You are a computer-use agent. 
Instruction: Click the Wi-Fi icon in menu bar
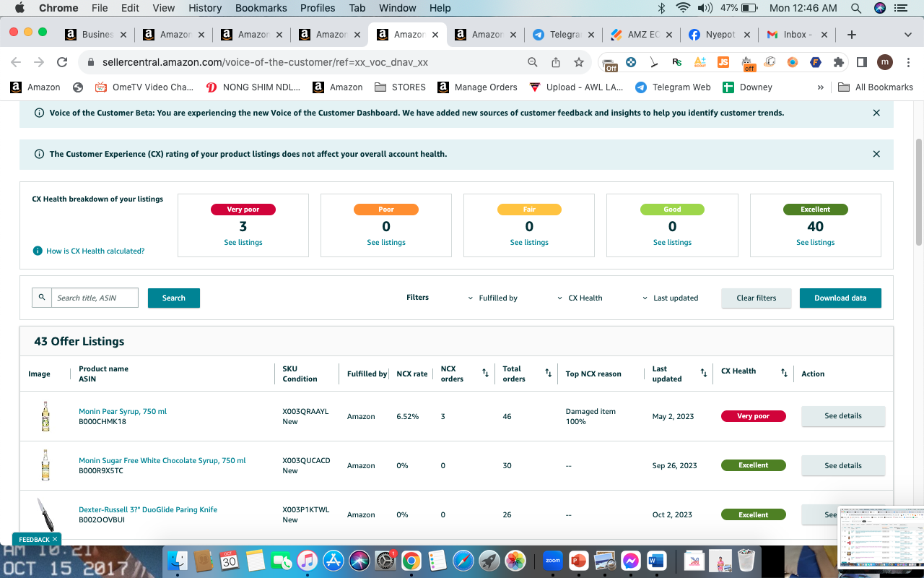683,8
